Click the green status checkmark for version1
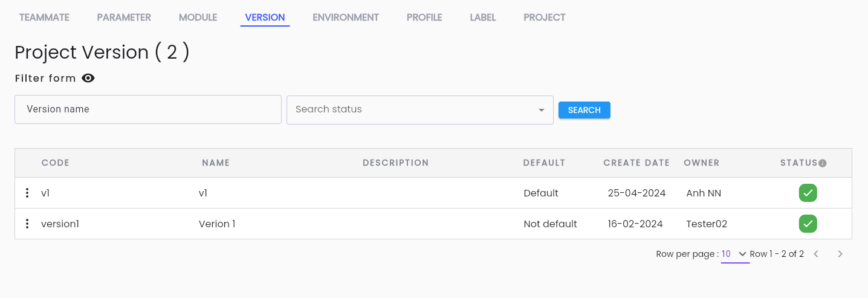The height and width of the screenshot is (298, 868). (x=808, y=224)
